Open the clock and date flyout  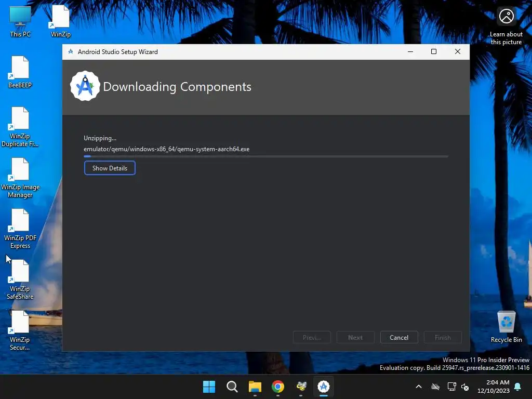point(494,387)
